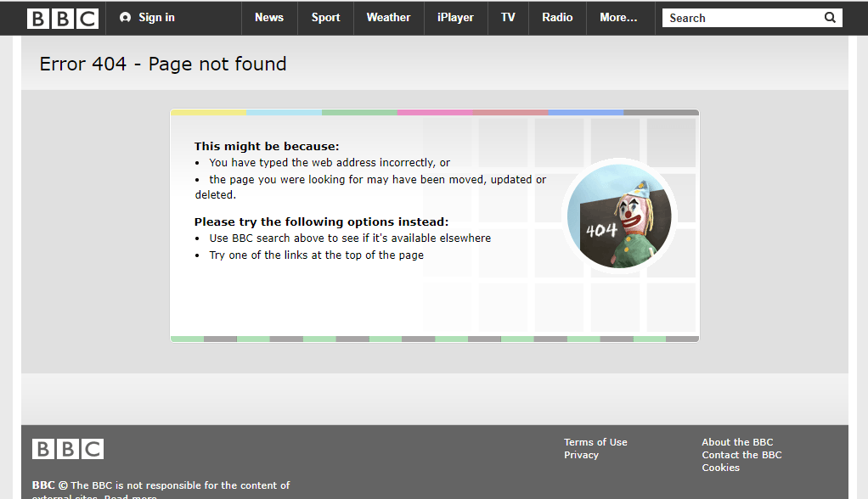Click the Error 404 - Page not found heading
The width and height of the screenshot is (868, 499).
pyautogui.click(x=163, y=64)
